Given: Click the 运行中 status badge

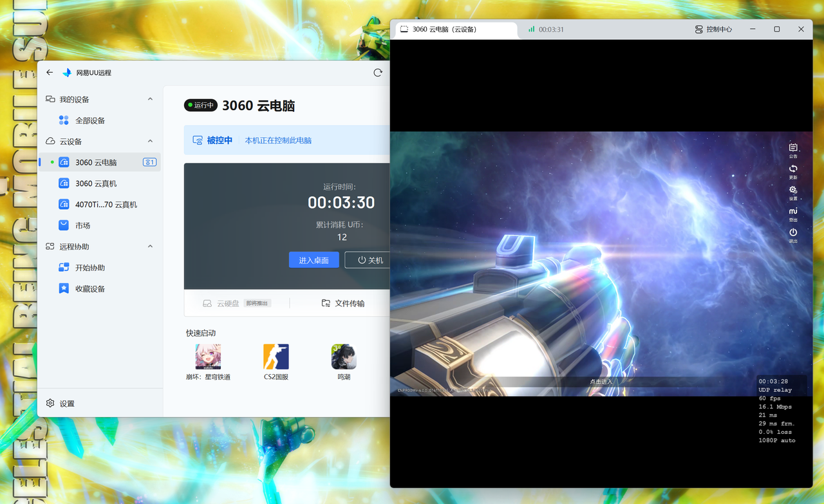Looking at the screenshot, I should [x=200, y=105].
